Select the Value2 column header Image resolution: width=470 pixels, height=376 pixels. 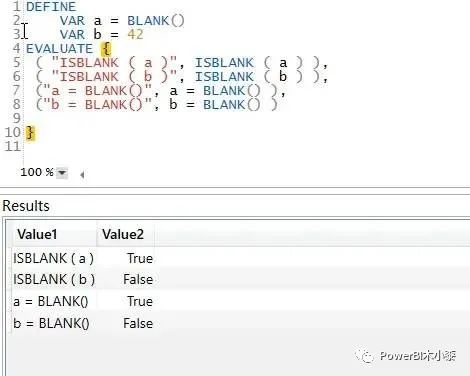pyautogui.click(x=123, y=234)
